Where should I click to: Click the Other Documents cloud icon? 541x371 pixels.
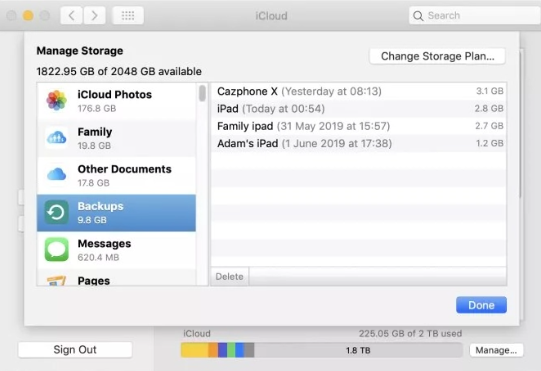click(57, 174)
